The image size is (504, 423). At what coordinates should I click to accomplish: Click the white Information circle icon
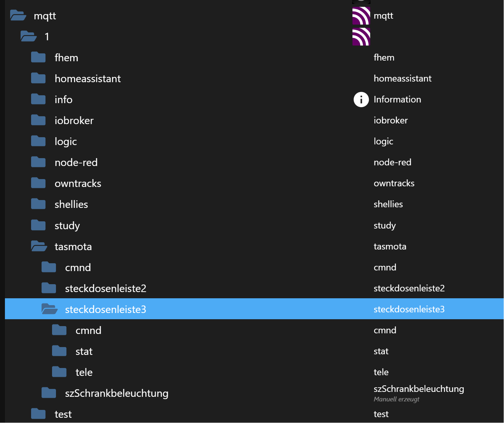pos(361,100)
